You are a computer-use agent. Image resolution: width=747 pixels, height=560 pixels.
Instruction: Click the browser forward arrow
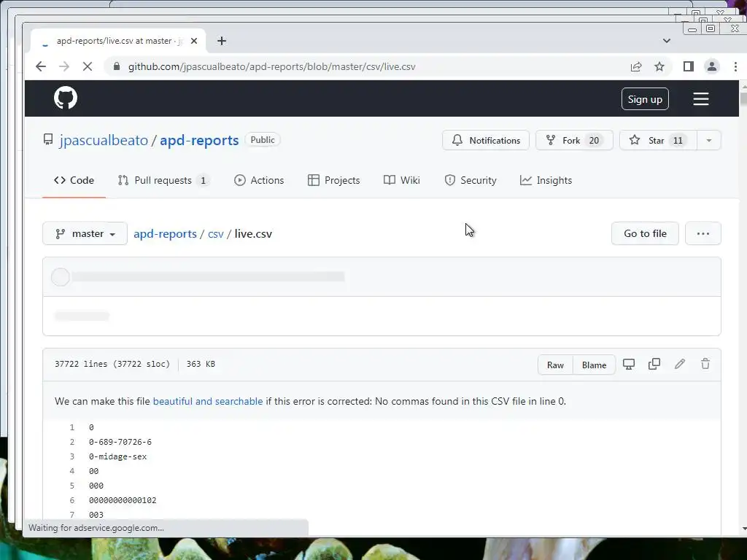[64, 66]
